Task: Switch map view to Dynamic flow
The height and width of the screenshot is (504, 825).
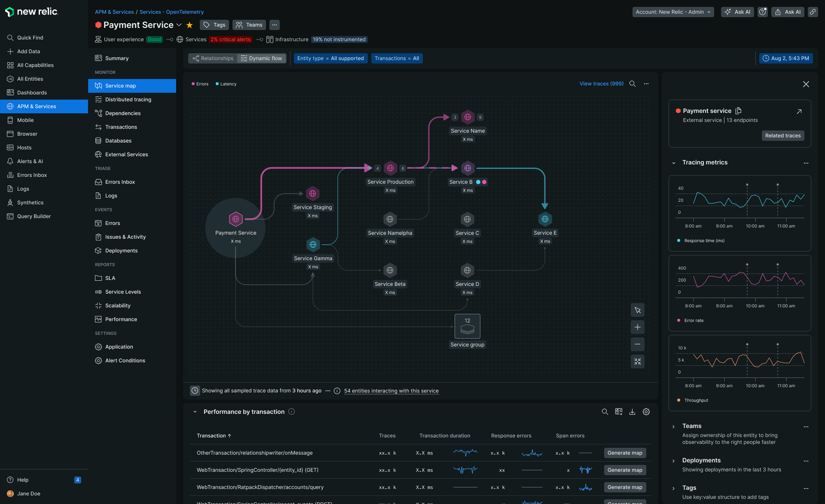Action: pos(262,58)
